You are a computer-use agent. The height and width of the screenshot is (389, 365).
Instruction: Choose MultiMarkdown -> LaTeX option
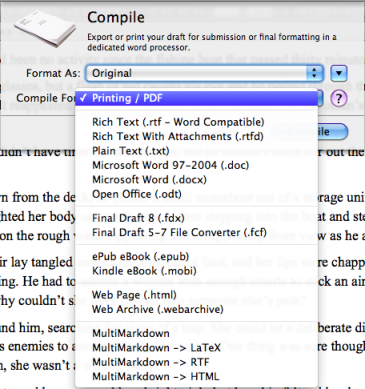[x=197, y=348]
